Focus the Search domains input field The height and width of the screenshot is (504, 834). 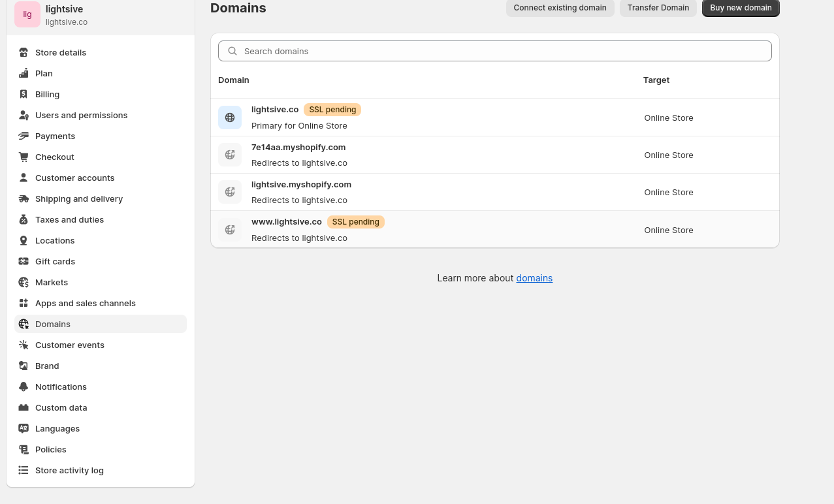tap(503, 51)
